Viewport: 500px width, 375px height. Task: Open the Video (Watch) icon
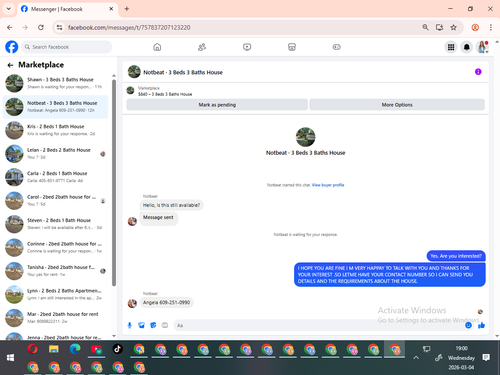click(x=247, y=47)
